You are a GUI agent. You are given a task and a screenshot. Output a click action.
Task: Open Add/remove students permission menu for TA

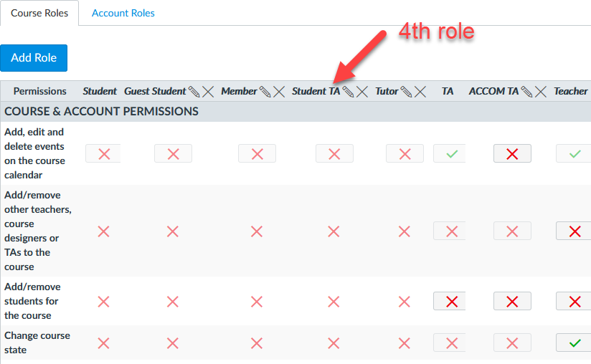pos(451,301)
